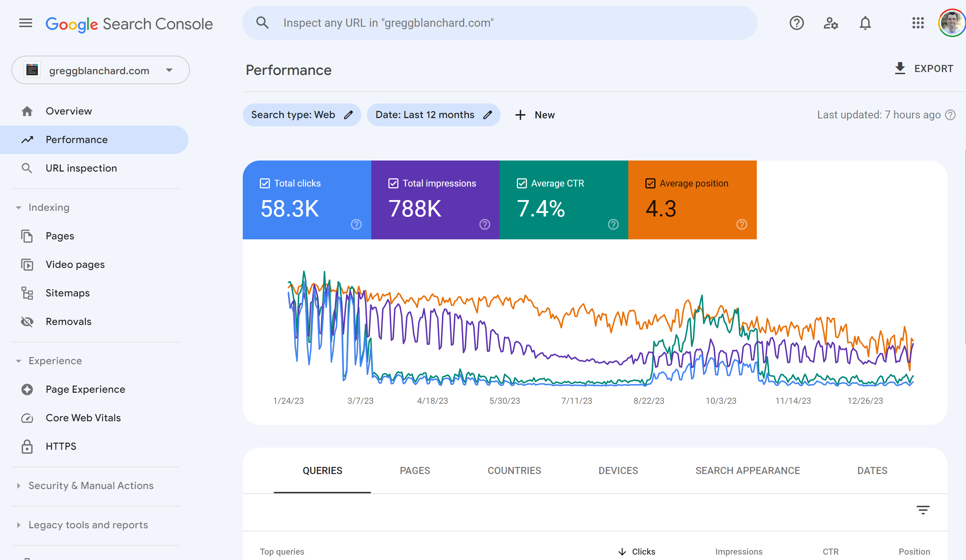Toggle the Total impressions checkbox
The image size is (966, 560).
coord(393,183)
